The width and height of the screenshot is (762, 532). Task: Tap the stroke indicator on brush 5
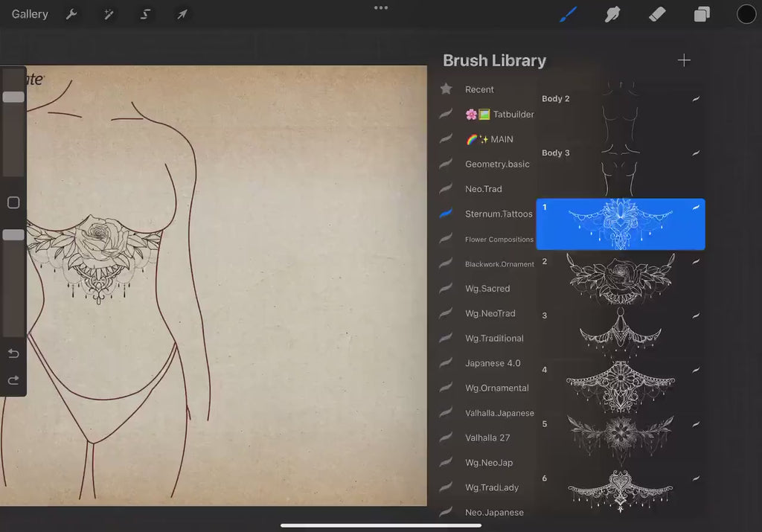tap(696, 423)
